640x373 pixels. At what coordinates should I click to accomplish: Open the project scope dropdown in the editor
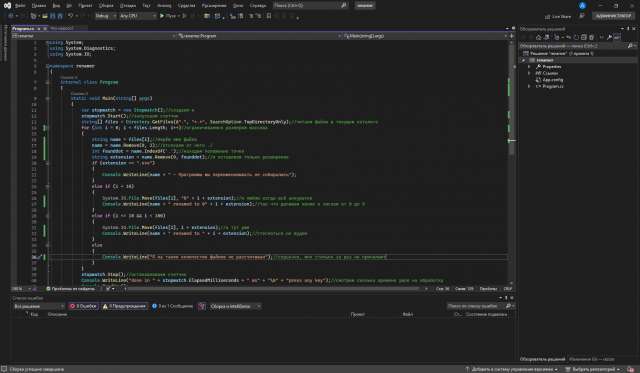click(x=94, y=36)
